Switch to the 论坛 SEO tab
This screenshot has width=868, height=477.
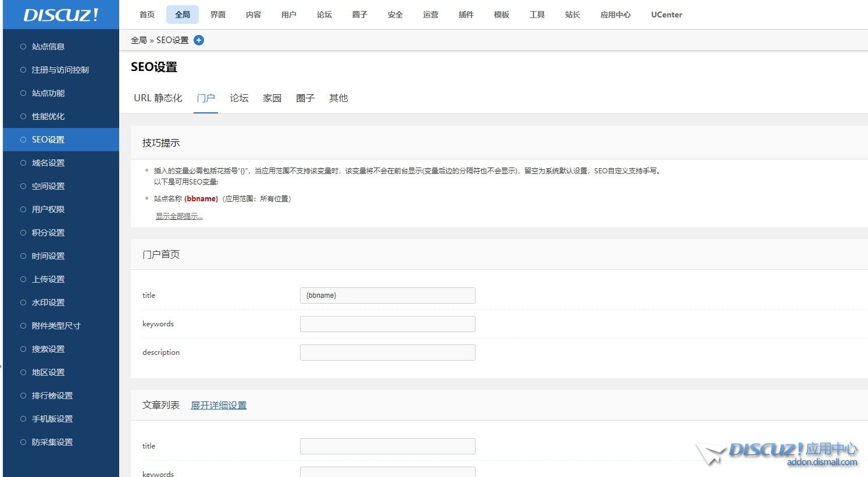pyautogui.click(x=239, y=98)
